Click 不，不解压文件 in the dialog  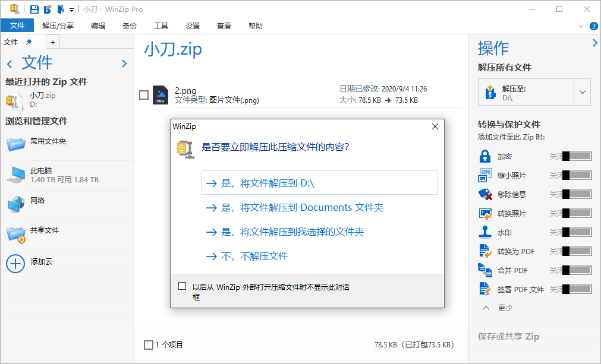pos(250,256)
